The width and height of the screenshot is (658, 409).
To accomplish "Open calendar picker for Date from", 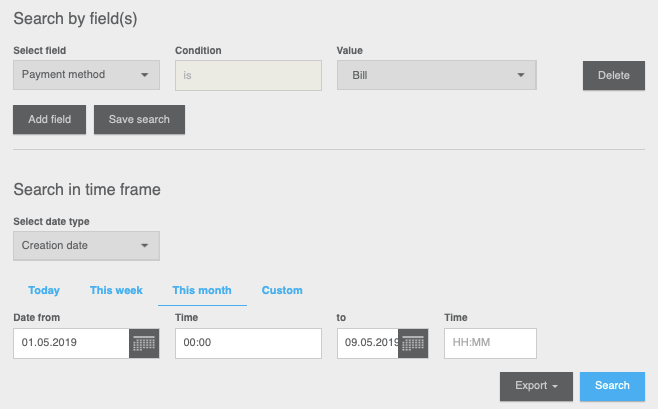I will point(144,344).
